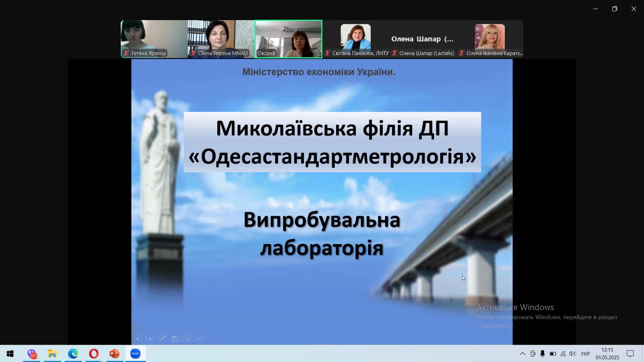Expand hidden system tray icons chevron
644x362 pixels.
tap(522, 354)
